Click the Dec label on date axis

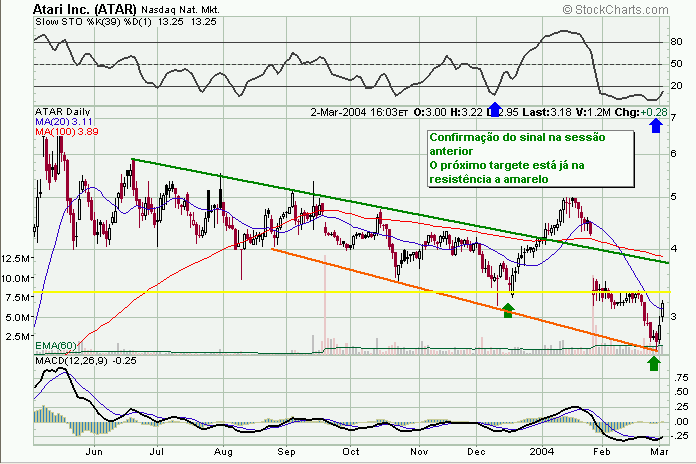point(476,452)
